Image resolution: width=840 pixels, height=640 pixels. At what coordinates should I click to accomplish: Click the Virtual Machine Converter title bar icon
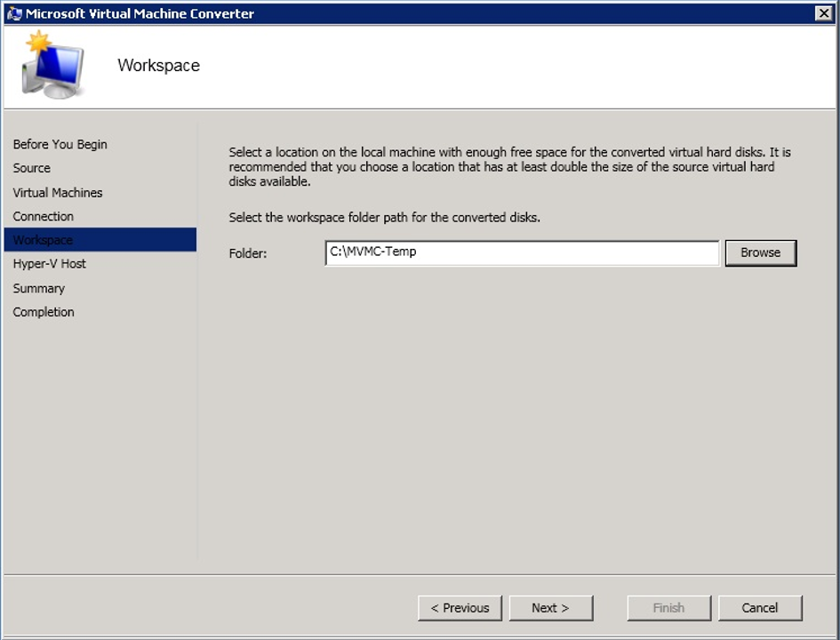coord(14,13)
